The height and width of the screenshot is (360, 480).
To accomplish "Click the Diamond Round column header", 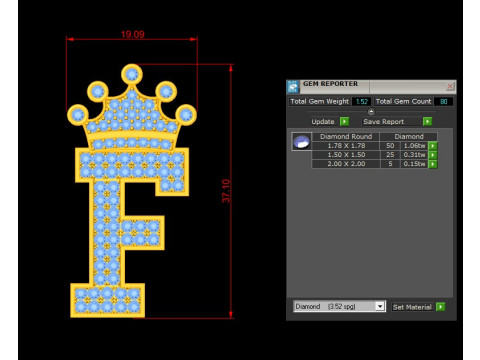I will [x=346, y=136].
